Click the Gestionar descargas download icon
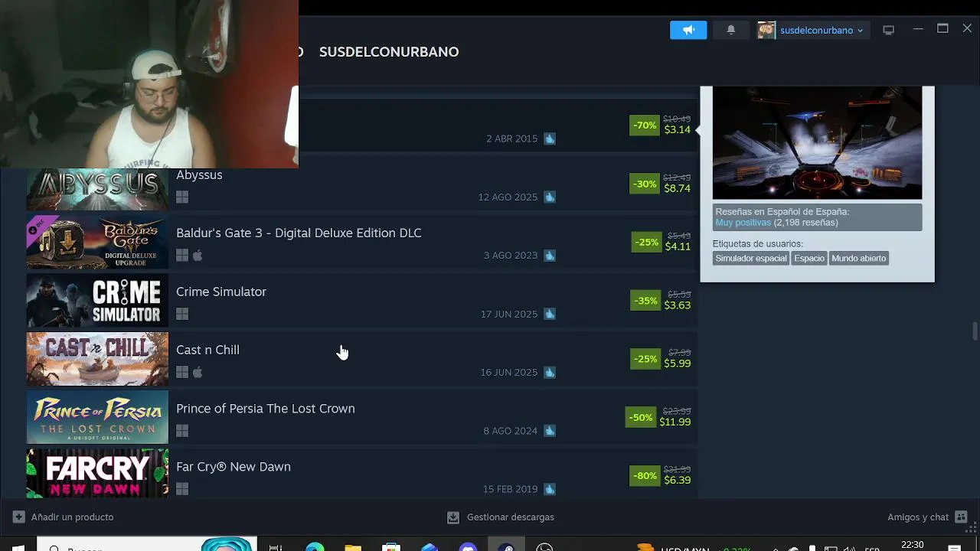This screenshot has height=551, width=980. pos(453,517)
